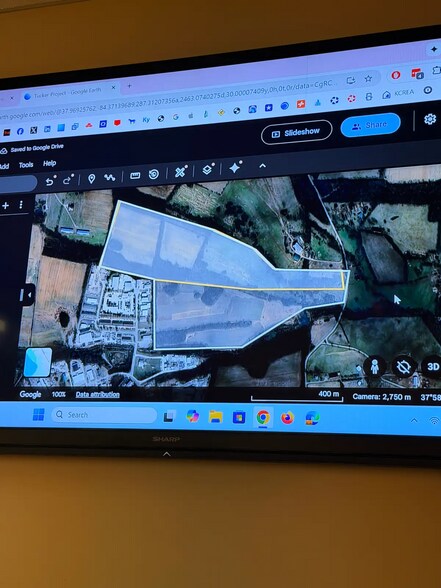Open the Help menu
Image resolution: width=441 pixels, height=588 pixels.
click(x=50, y=163)
